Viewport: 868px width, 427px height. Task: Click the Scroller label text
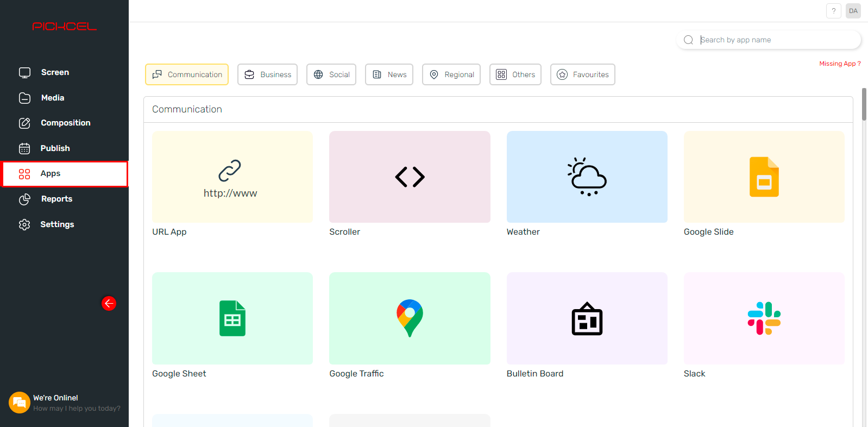(344, 232)
